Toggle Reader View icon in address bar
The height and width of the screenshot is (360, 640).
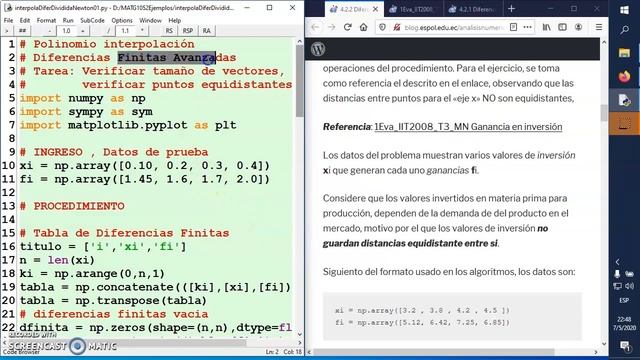(513, 27)
